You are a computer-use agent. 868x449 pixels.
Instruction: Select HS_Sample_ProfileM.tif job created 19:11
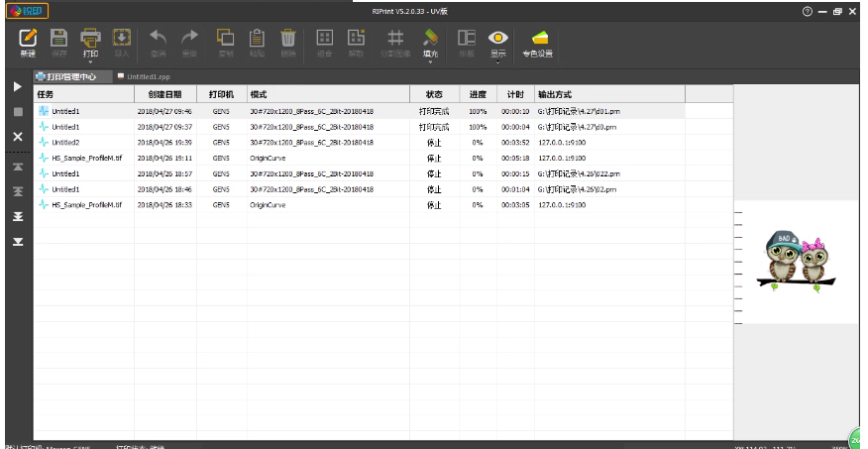pos(360,158)
